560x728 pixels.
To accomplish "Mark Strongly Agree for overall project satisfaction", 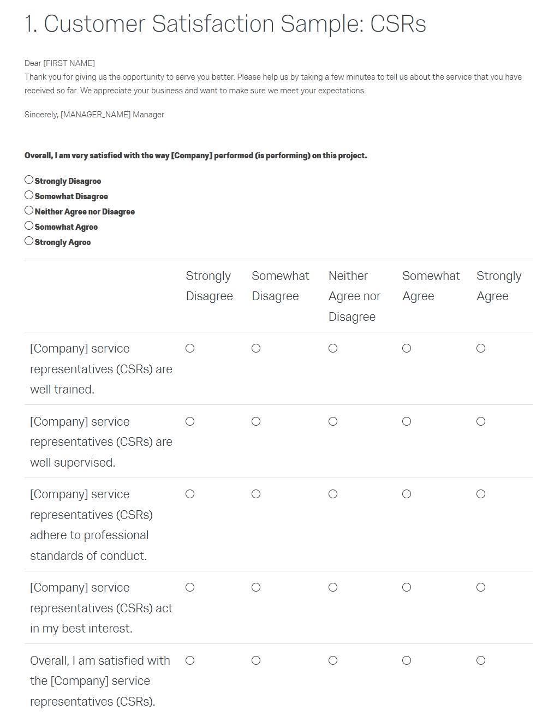I will point(29,241).
